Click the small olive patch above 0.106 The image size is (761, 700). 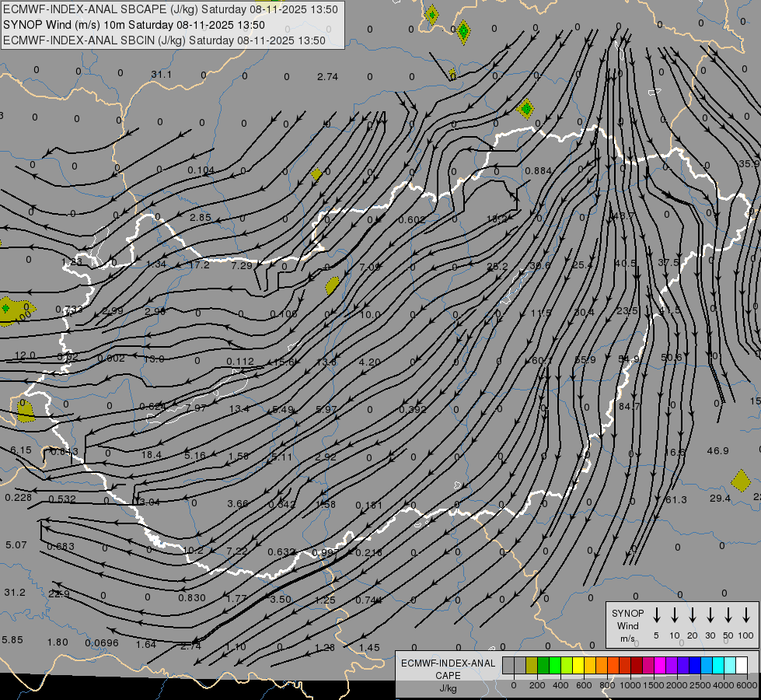[x=333, y=285]
